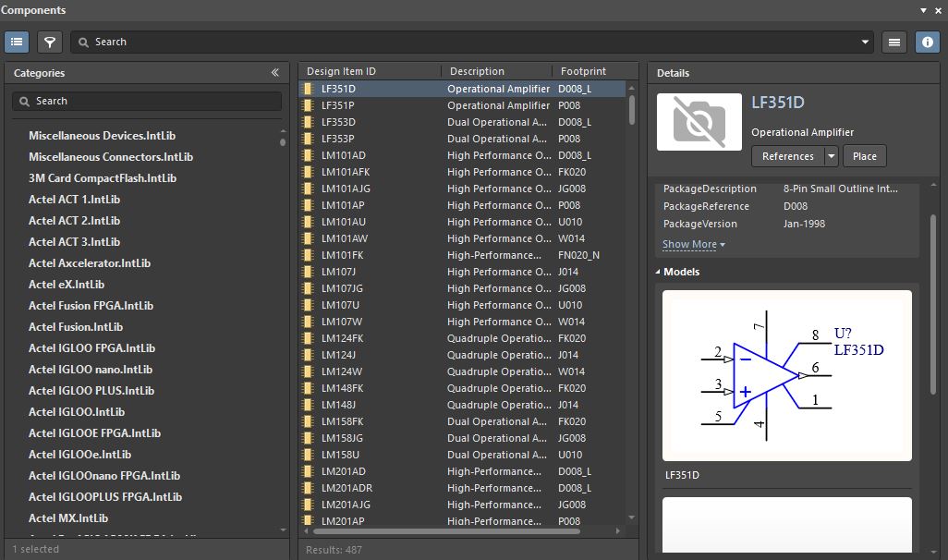Click the component icon for LM101AW
The height and width of the screenshot is (560, 948).
(x=308, y=238)
